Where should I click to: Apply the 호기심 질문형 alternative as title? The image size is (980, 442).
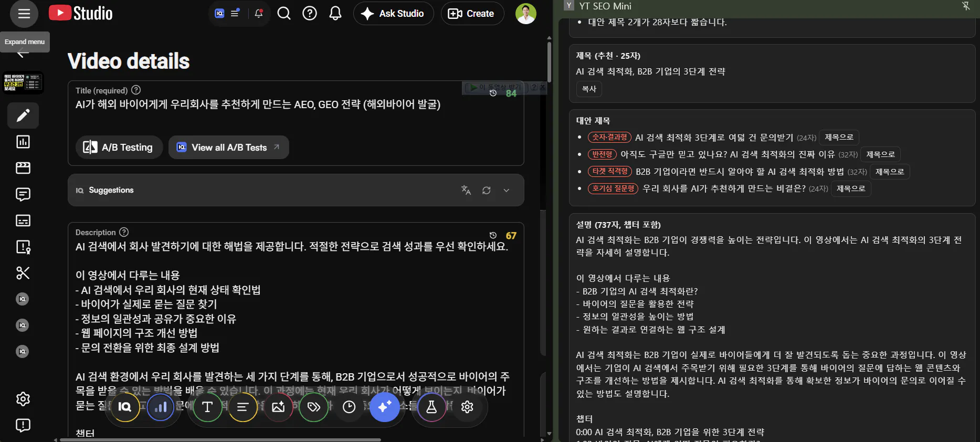pos(851,188)
